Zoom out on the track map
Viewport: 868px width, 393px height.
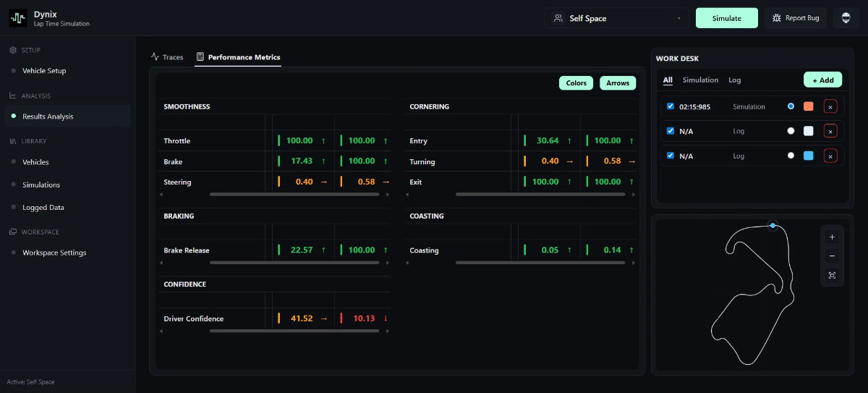coord(832,256)
